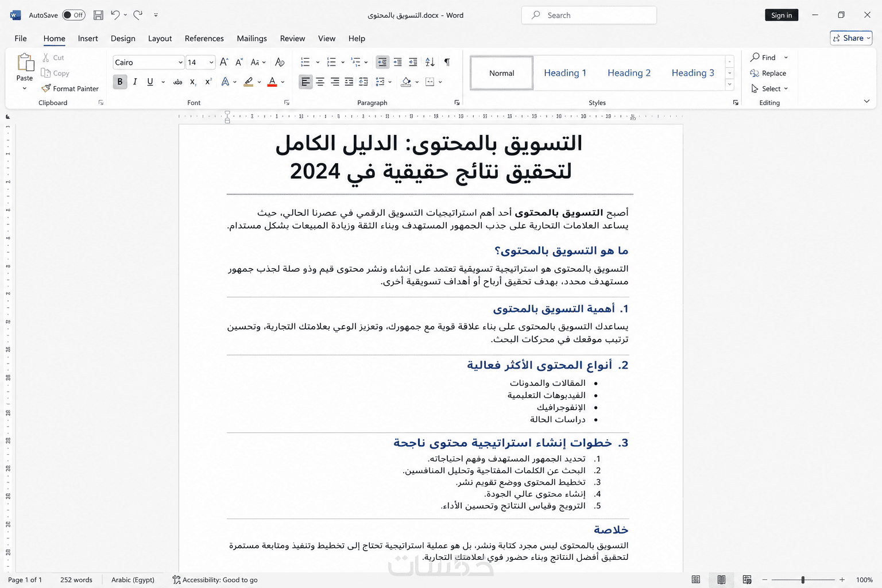The width and height of the screenshot is (882, 588).
Task: Toggle the Show/Hide paragraph marks icon
Action: tap(447, 62)
